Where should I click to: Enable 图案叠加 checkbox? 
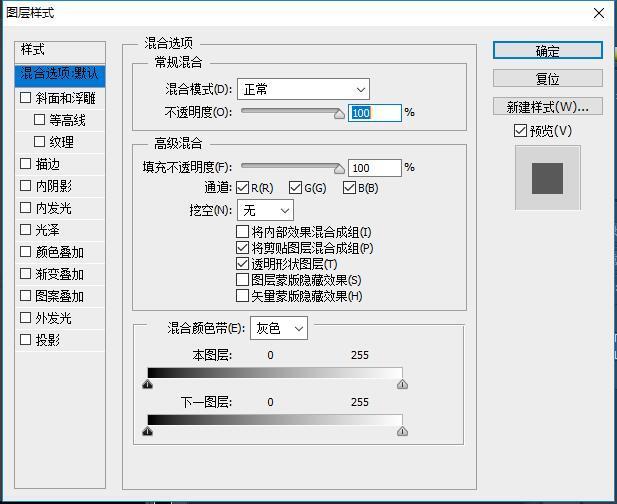click(x=26, y=295)
